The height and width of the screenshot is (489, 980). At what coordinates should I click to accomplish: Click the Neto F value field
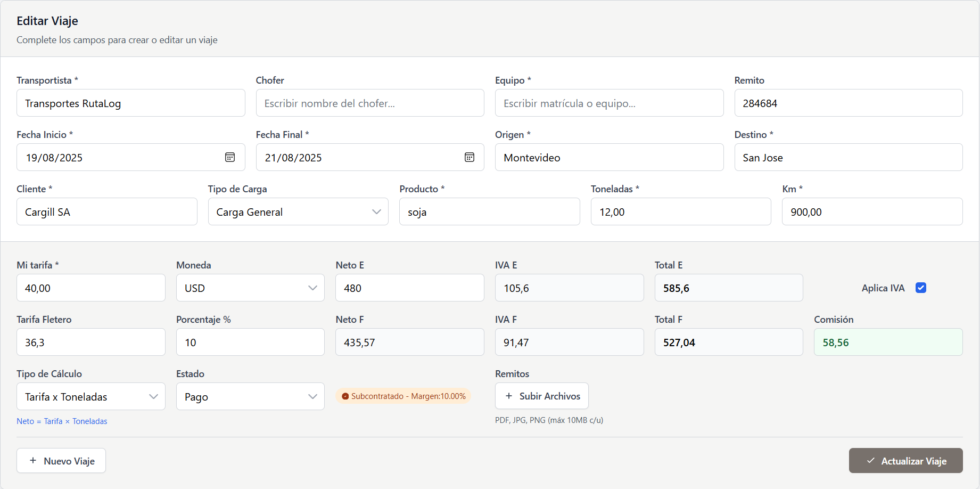410,342
